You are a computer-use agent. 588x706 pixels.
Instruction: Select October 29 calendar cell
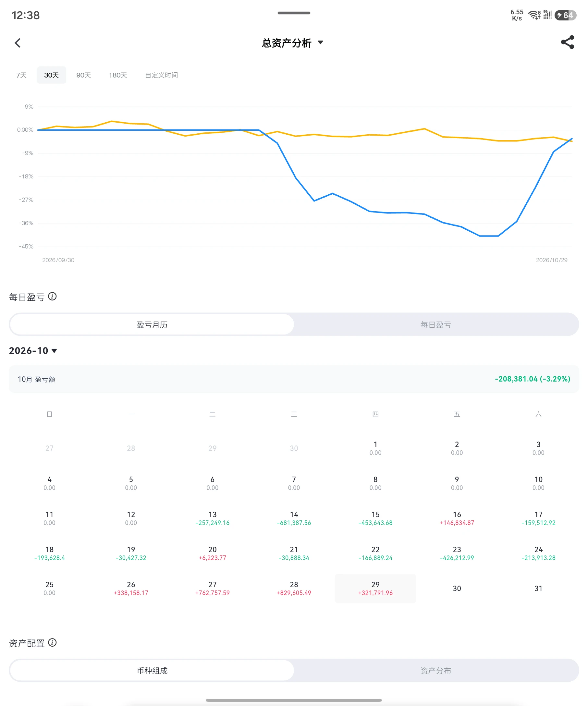point(375,588)
